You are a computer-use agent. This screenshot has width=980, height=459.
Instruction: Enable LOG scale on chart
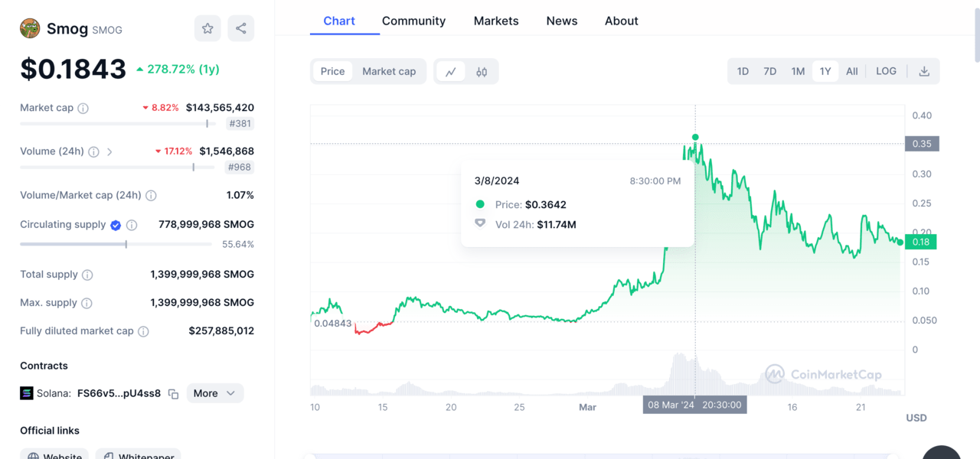(886, 71)
